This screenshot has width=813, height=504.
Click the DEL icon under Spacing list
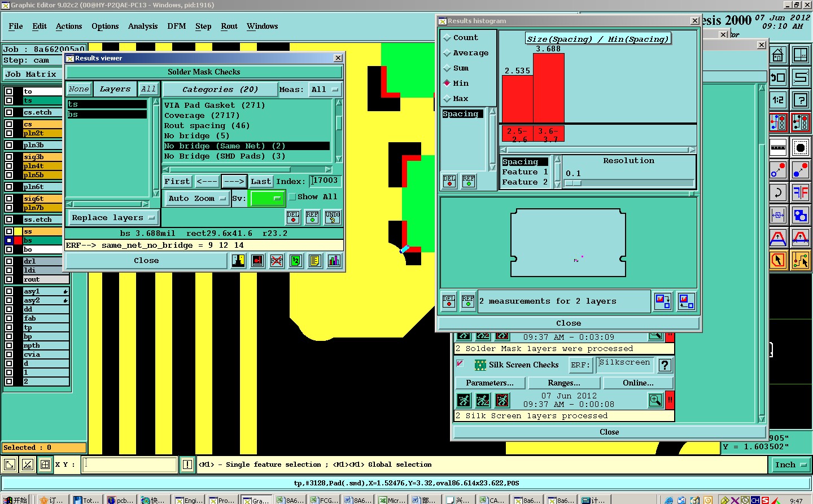click(x=449, y=181)
